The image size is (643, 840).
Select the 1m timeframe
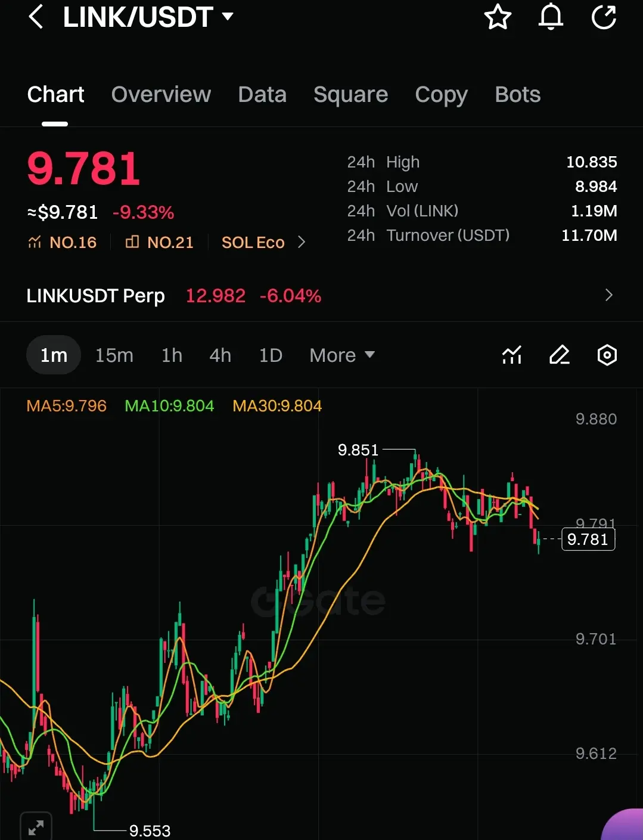[x=54, y=355]
